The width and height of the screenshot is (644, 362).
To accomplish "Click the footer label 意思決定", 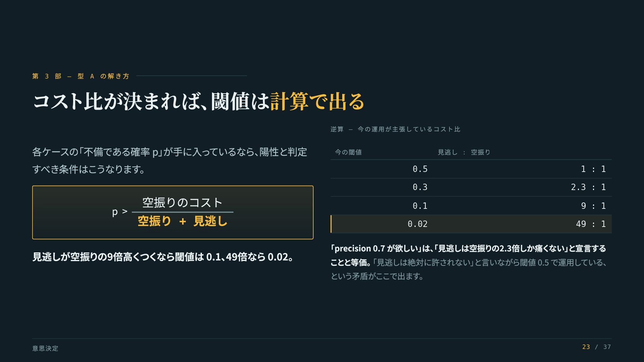I will pyautogui.click(x=45, y=348).
